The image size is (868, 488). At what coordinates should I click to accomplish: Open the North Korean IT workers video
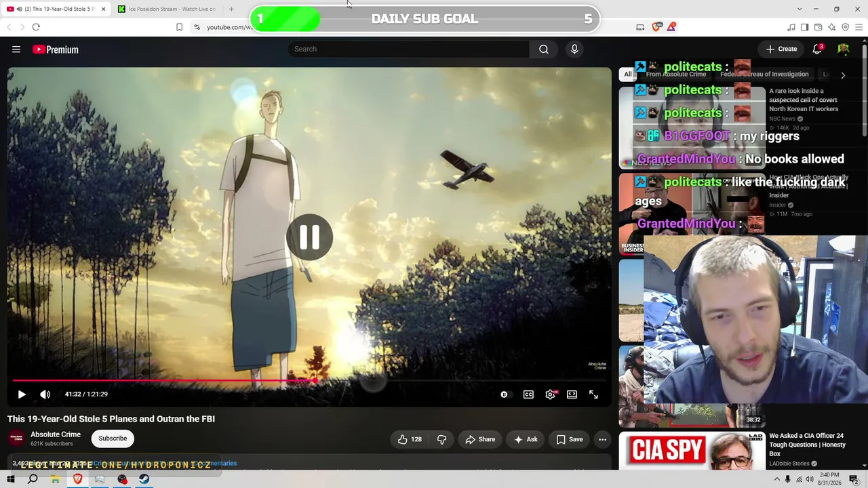tap(804, 100)
